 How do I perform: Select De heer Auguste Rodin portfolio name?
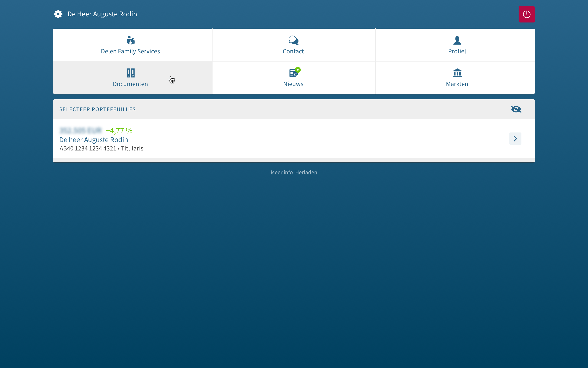pos(94,140)
